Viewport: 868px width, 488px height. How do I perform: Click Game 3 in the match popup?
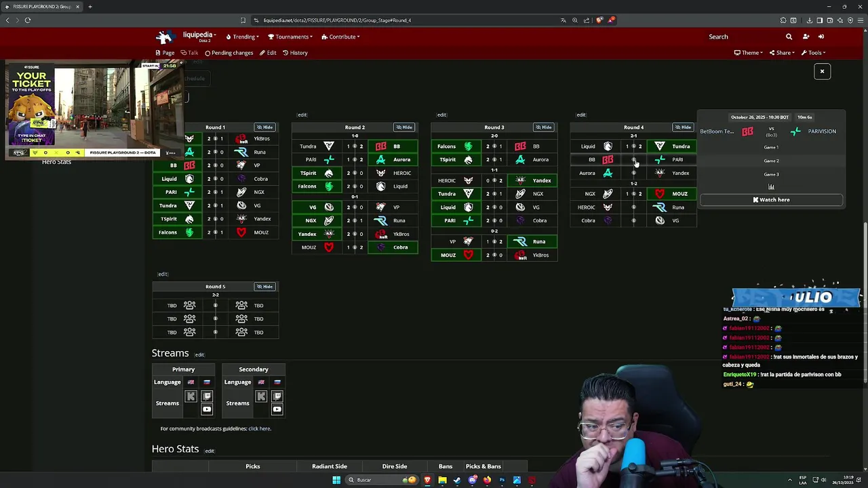tap(771, 174)
